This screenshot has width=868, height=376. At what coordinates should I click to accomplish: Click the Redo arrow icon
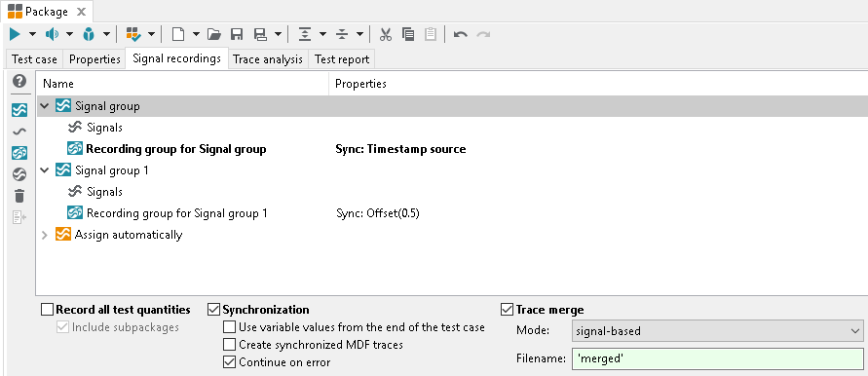coord(483,35)
